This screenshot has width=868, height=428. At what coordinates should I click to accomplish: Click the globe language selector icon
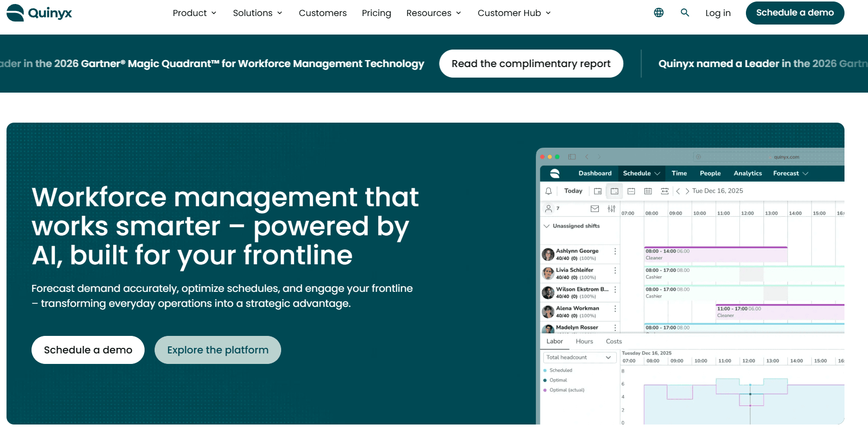tap(658, 13)
